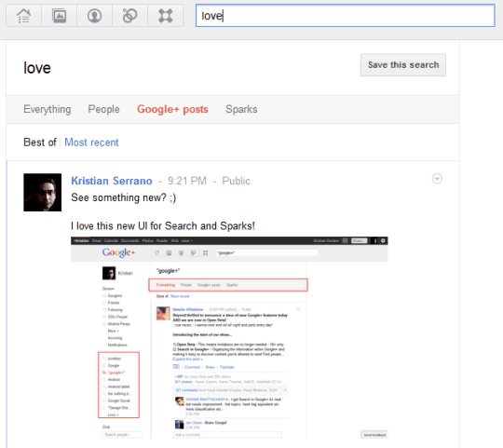Viewport: 503px width, 448px height.
Task: Switch to the Sparks tab
Action: [241, 109]
